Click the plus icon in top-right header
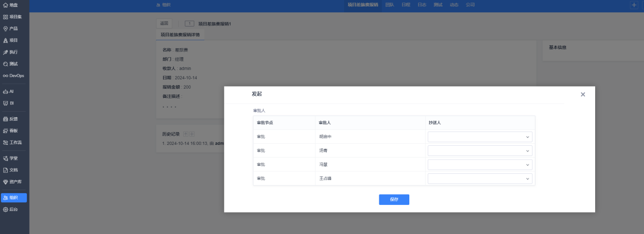 click(x=634, y=5)
